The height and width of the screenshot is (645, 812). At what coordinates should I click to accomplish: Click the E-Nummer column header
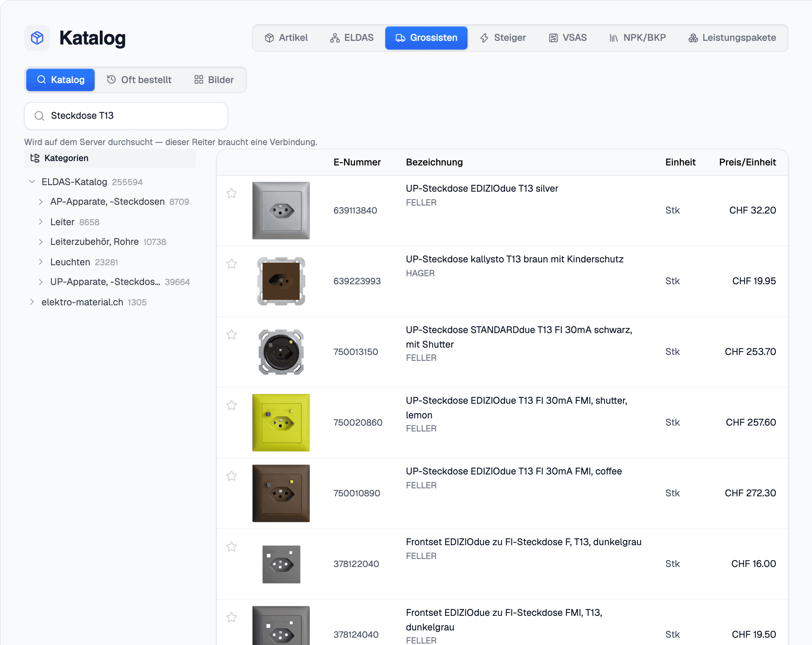357,163
